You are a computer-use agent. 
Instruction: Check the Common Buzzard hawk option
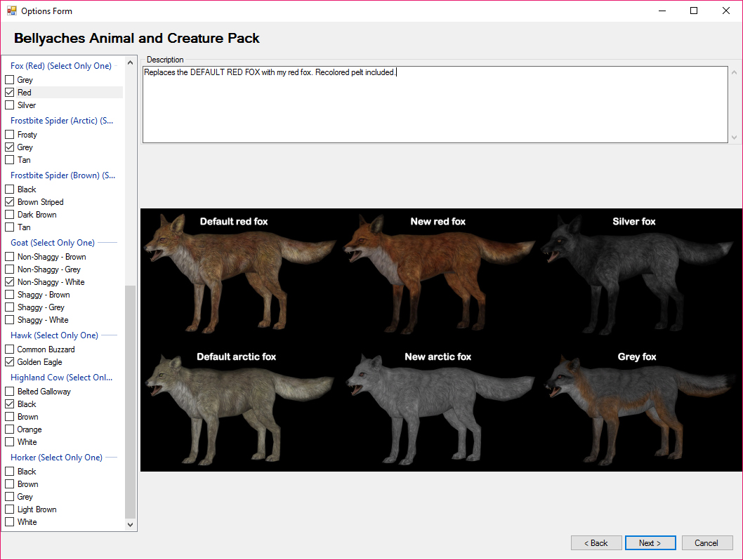pyautogui.click(x=9, y=349)
